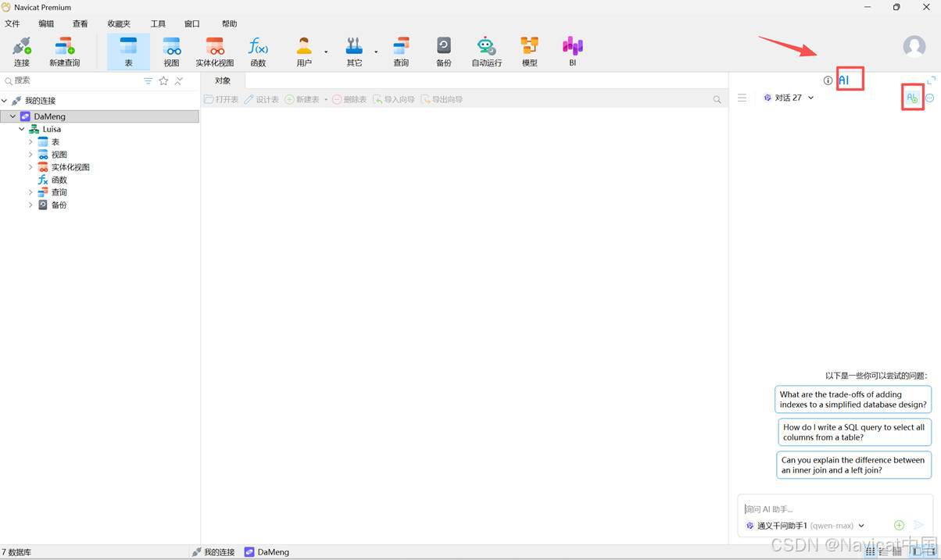This screenshot has height=560, width=941.
Task: Pick the suggestion about trade-offs of adding indexes
Action: click(x=853, y=399)
